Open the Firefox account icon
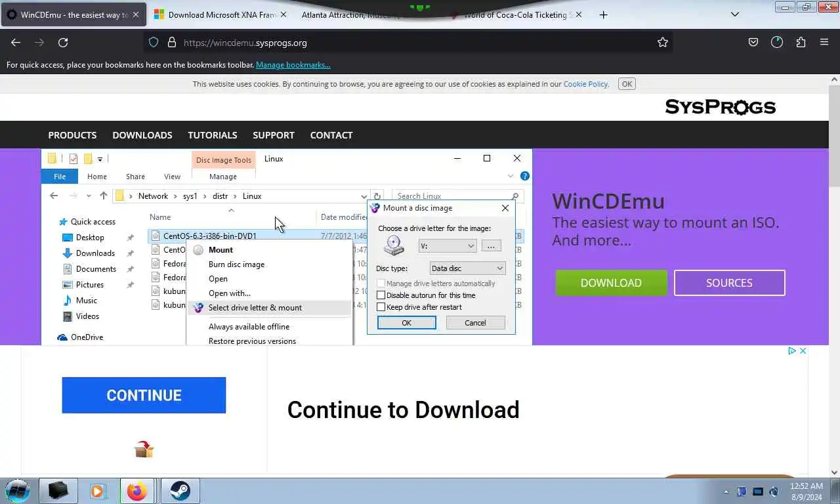840x504 pixels. tap(777, 42)
